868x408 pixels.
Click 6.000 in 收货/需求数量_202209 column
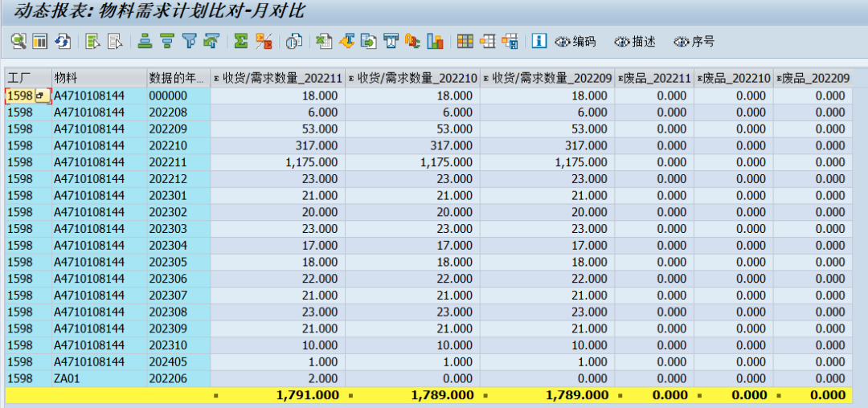[547, 112]
